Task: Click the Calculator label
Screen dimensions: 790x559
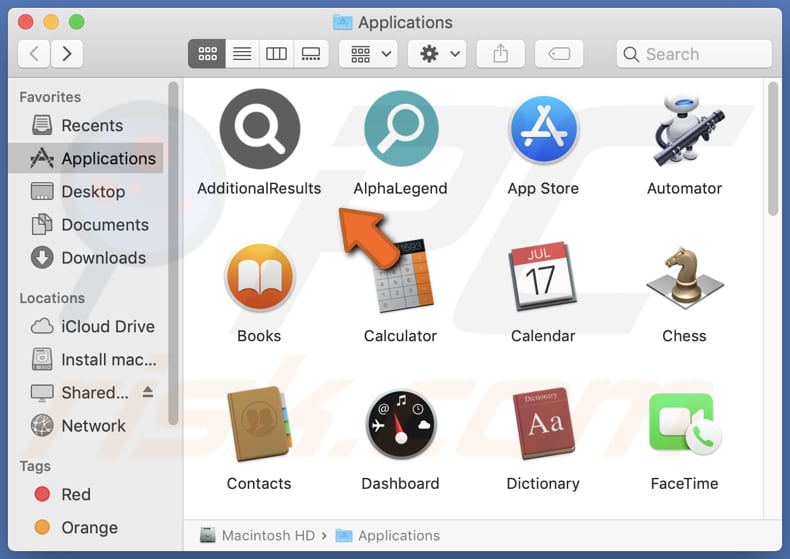Action: (x=401, y=336)
